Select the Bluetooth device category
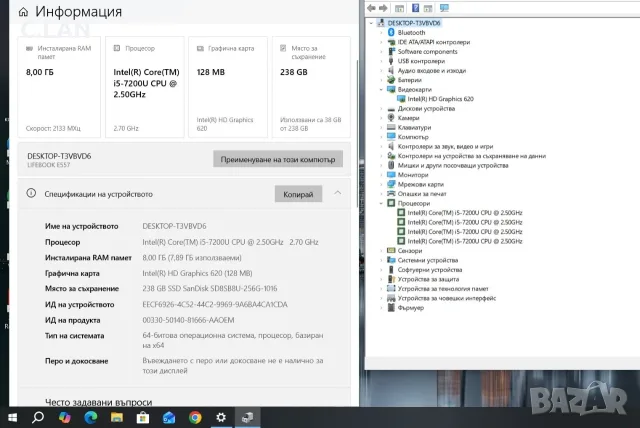The height and width of the screenshot is (428, 640). (411, 33)
